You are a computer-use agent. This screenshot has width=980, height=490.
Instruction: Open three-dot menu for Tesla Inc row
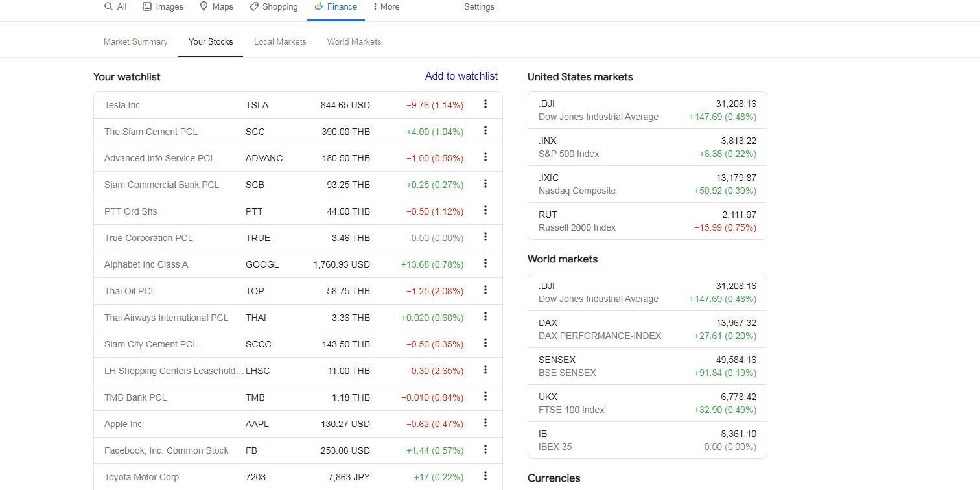coord(485,104)
